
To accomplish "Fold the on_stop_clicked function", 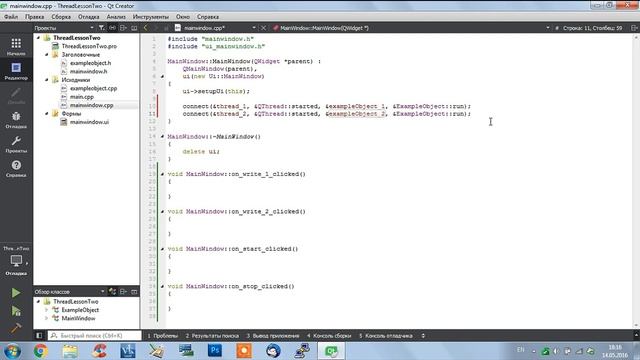I will pos(162,286).
